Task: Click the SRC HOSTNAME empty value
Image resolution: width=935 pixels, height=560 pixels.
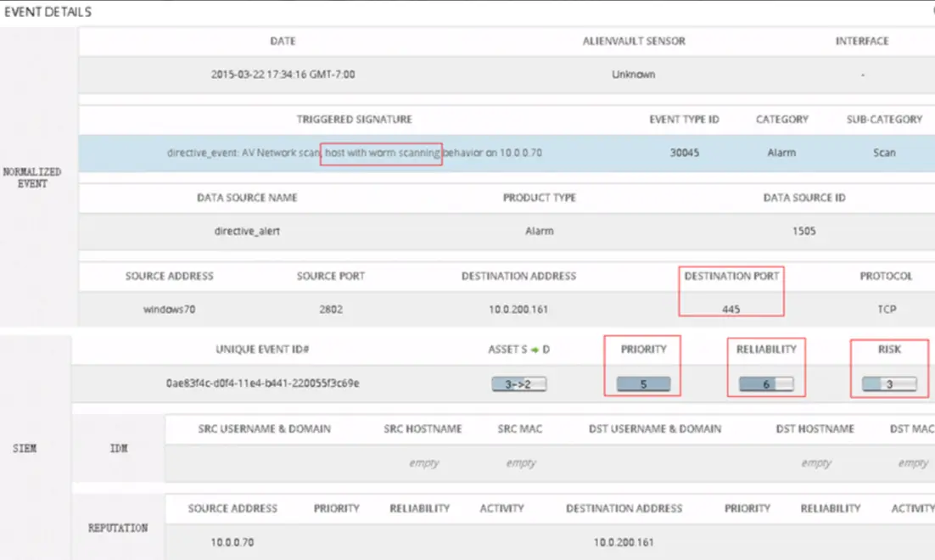Action: (424, 462)
